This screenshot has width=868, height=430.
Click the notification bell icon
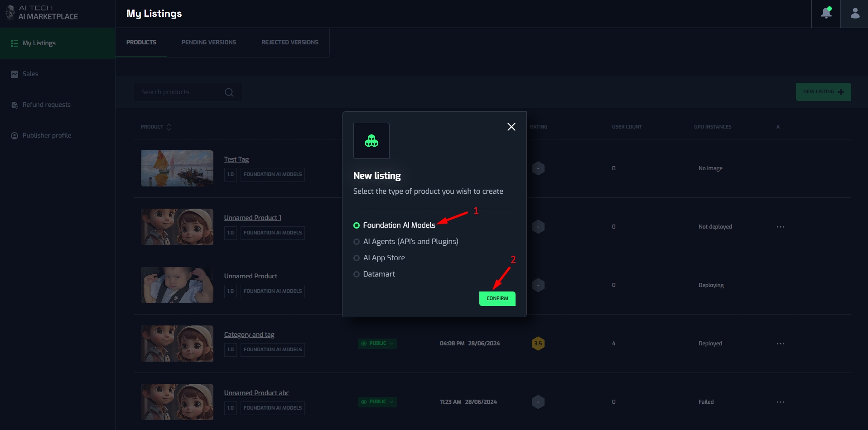(x=826, y=13)
